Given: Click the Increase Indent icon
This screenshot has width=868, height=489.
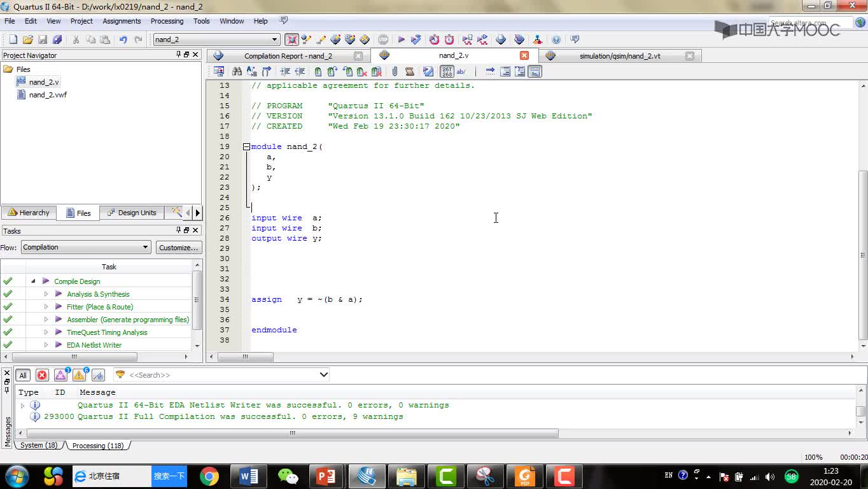Looking at the screenshot, I should [x=285, y=71].
